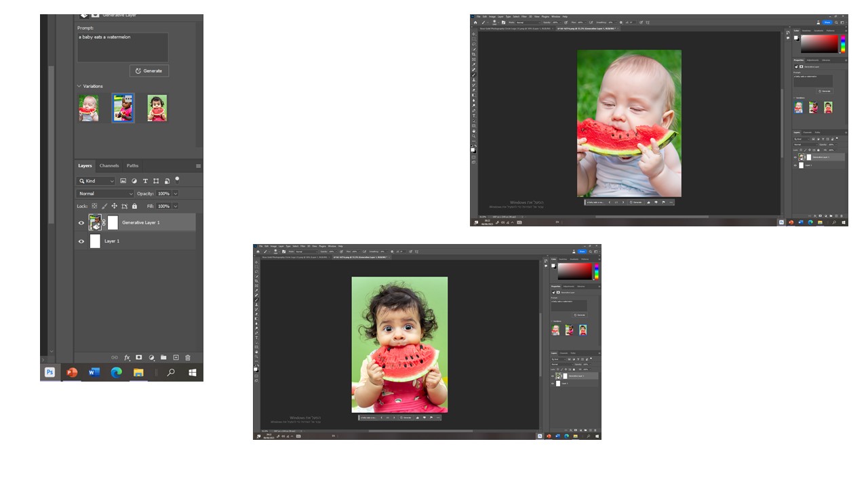The height and width of the screenshot is (488, 868).
Task: Switch to the Channels tab in the enlarged panel
Action: [109, 165]
